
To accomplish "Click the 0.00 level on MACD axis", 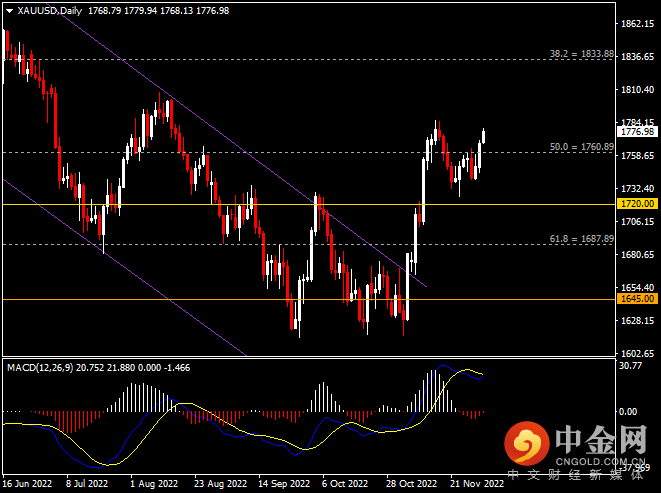I will click(x=630, y=411).
